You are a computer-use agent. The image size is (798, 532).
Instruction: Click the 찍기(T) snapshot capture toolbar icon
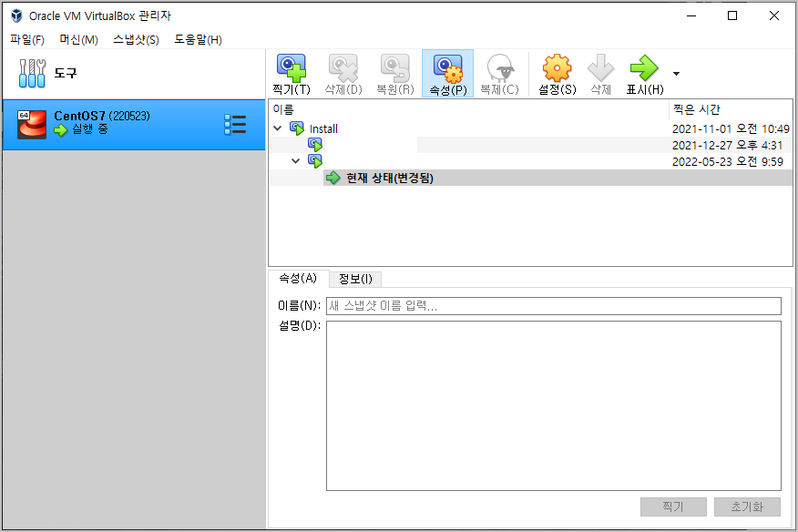tap(291, 73)
